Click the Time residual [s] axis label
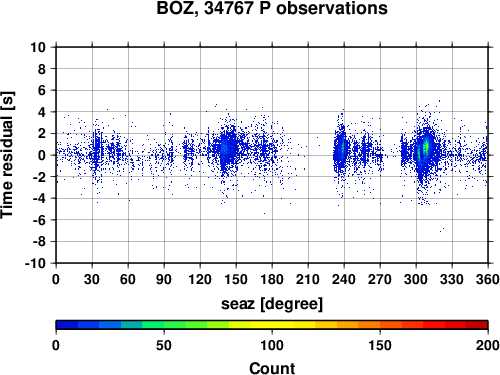500x375 pixels. coord(7,155)
